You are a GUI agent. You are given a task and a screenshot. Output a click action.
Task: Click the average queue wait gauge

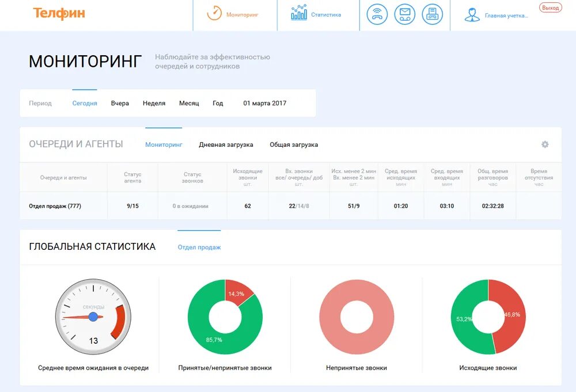(93, 317)
